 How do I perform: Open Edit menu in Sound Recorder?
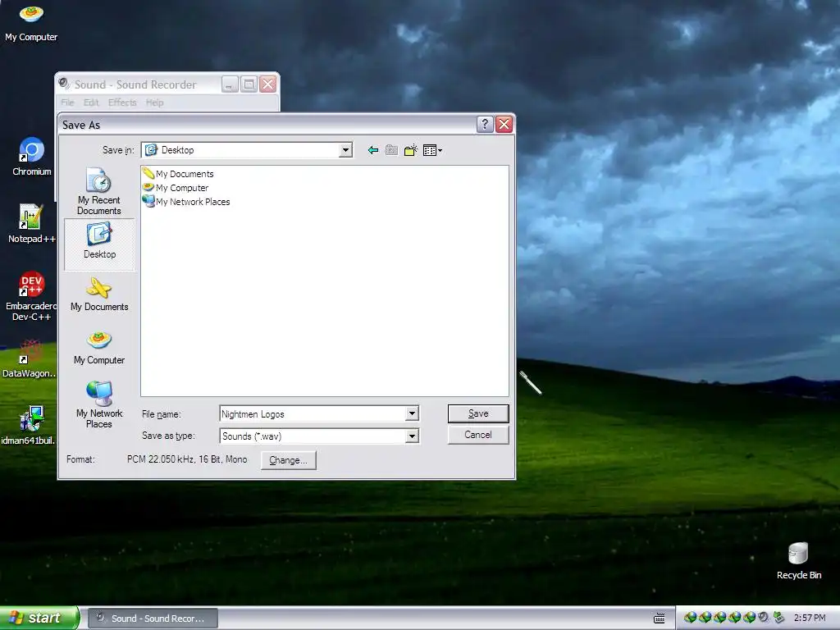(91, 103)
